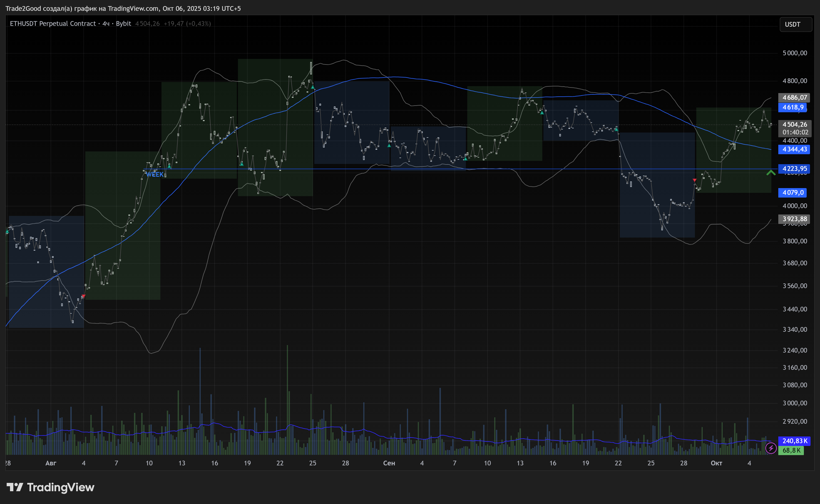This screenshot has width=820, height=504.
Task: Click the ETHUSDT Perpetual Contract symbol title
Action: [53, 24]
